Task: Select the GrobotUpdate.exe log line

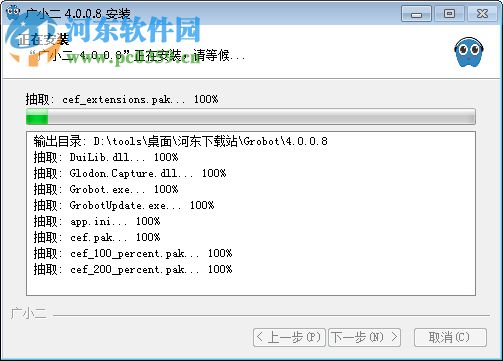Action: click(x=124, y=205)
